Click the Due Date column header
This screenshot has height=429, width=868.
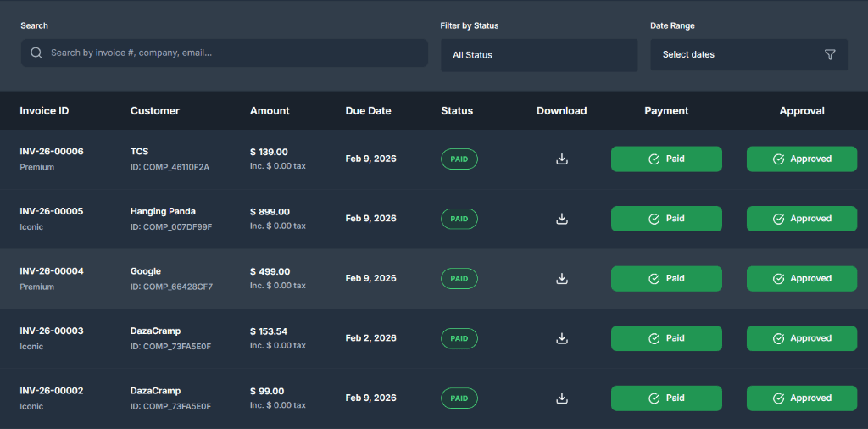tap(368, 111)
